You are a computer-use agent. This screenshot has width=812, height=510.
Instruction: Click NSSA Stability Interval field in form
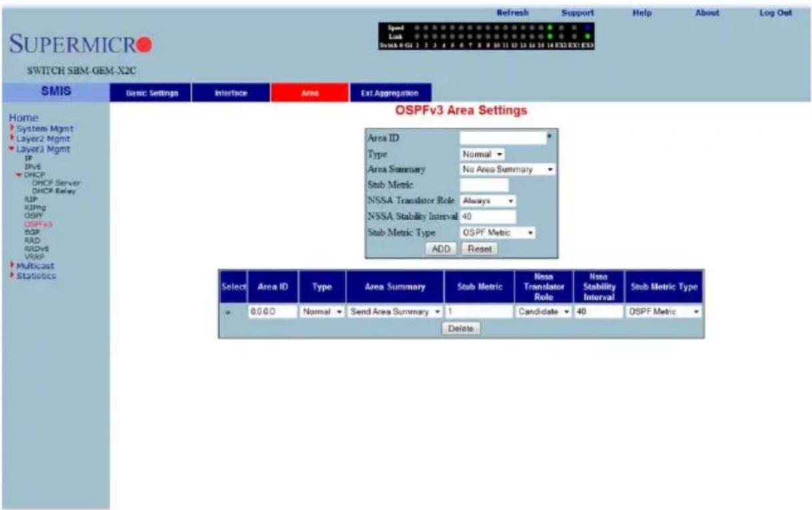(x=488, y=217)
